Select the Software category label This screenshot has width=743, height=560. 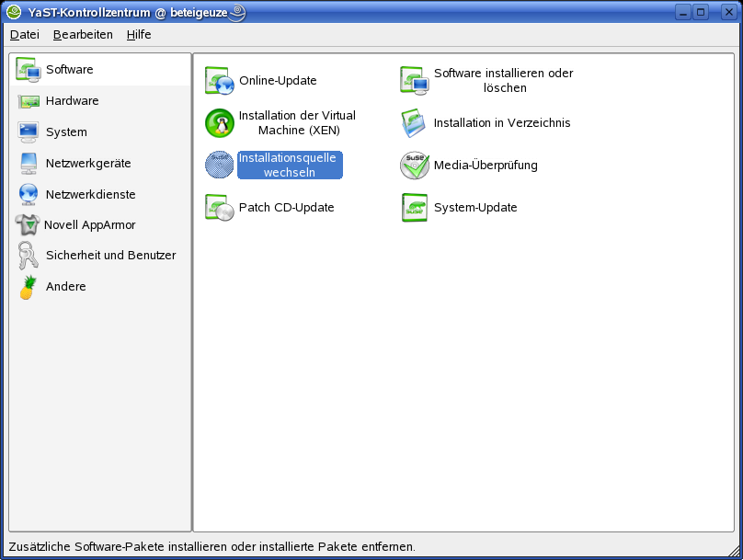pos(70,70)
